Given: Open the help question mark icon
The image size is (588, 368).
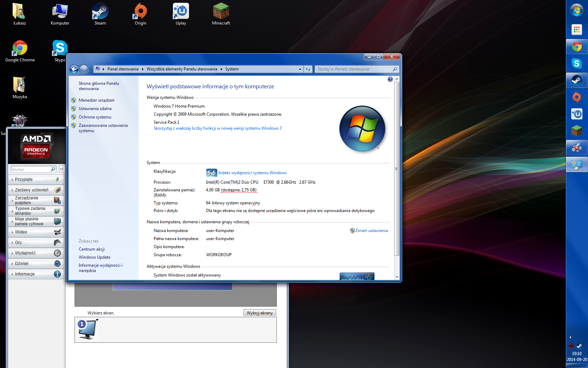Looking at the screenshot, I should [x=390, y=79].
